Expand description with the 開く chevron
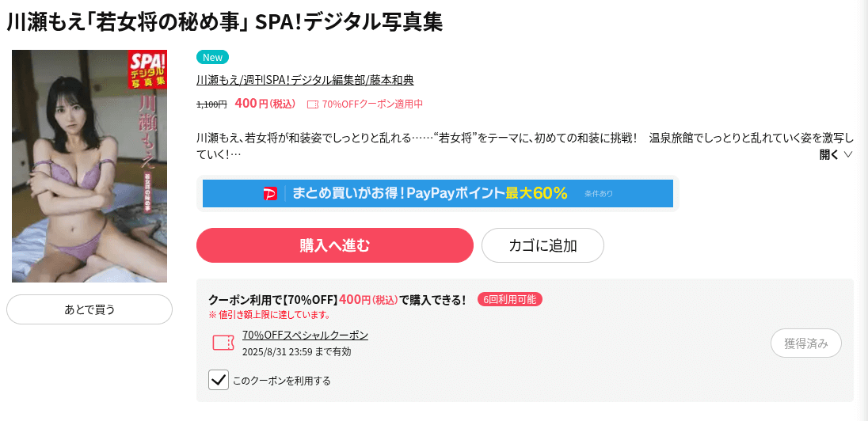Screen dimensions: 868x421 click(848, 155)
